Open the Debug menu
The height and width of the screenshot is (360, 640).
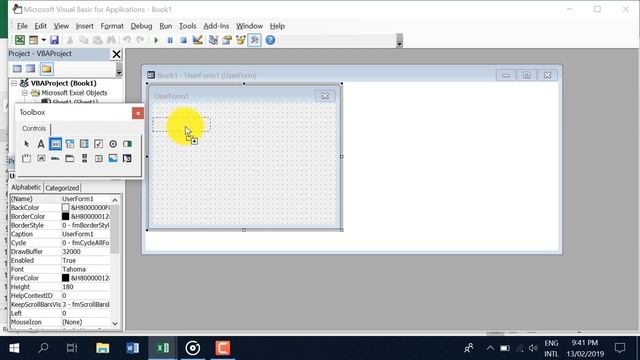(x=141, y=26)
